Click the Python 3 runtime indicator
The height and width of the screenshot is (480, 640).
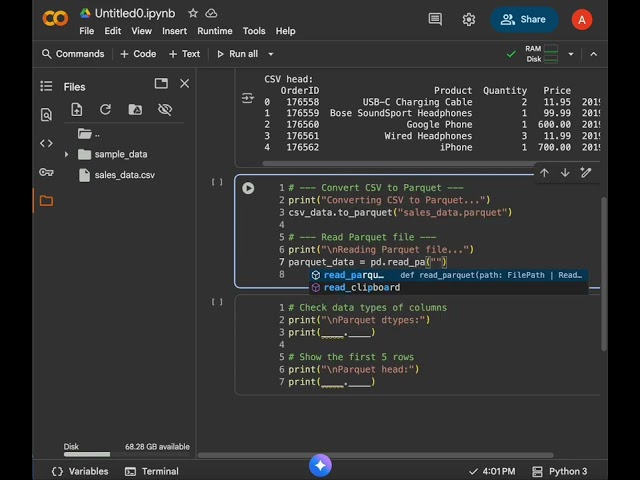click(x=560, y=471)
